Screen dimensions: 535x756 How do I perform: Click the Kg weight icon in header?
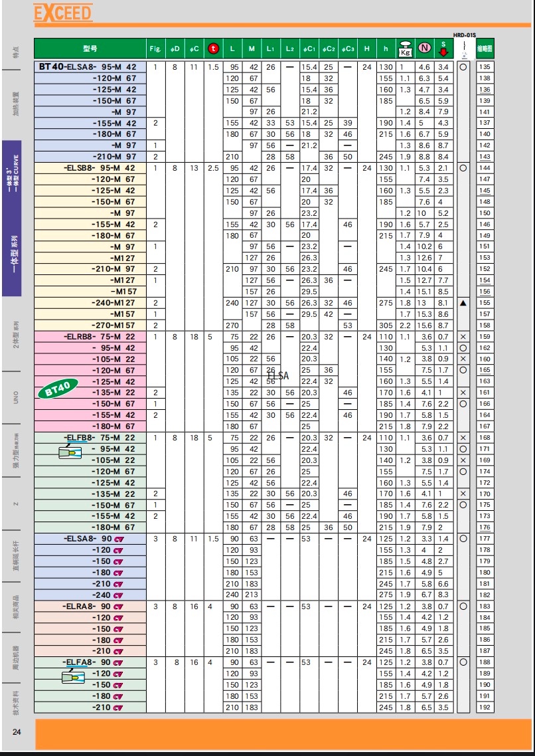[x=404, y=48]
